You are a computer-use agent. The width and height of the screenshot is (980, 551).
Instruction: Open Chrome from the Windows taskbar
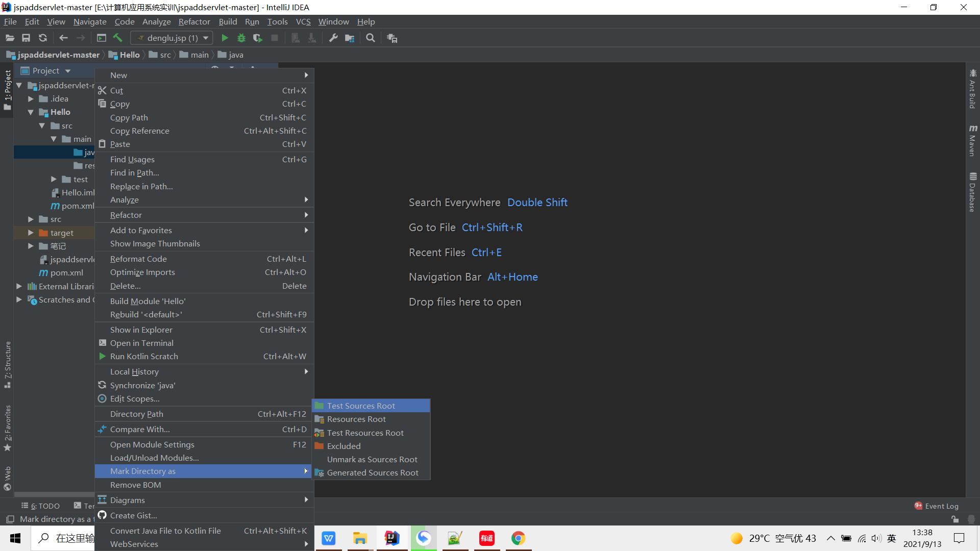518,538
